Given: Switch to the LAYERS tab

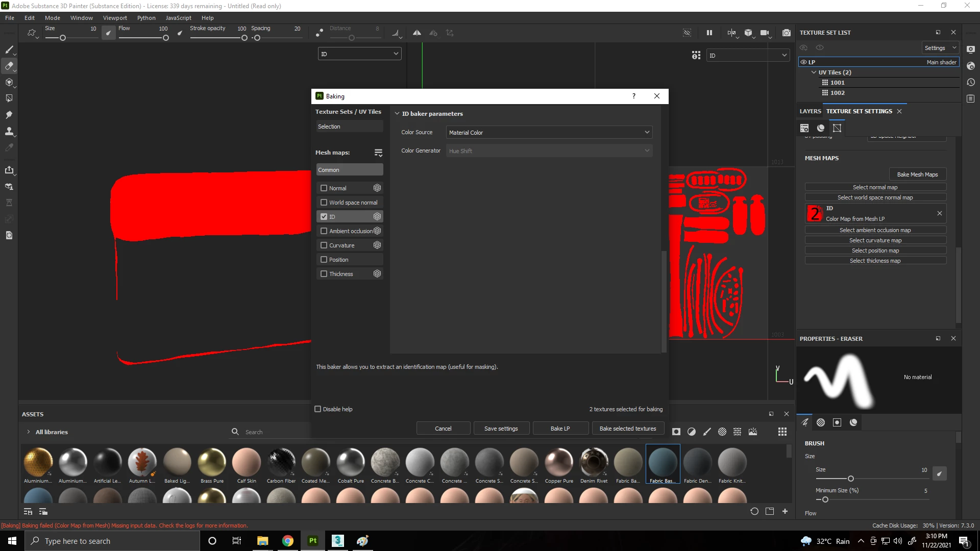Looking at the screenshot, I should (810, 111).
